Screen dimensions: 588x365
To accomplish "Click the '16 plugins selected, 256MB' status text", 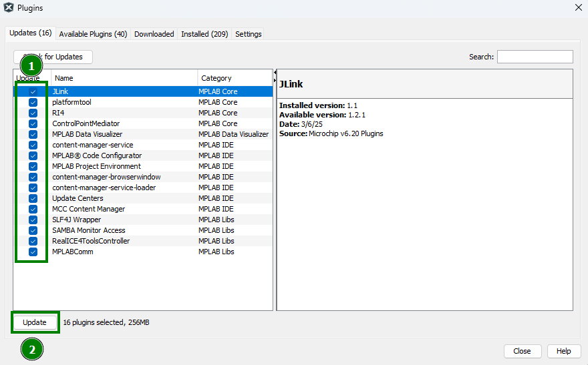I will (x=106, y=322).
